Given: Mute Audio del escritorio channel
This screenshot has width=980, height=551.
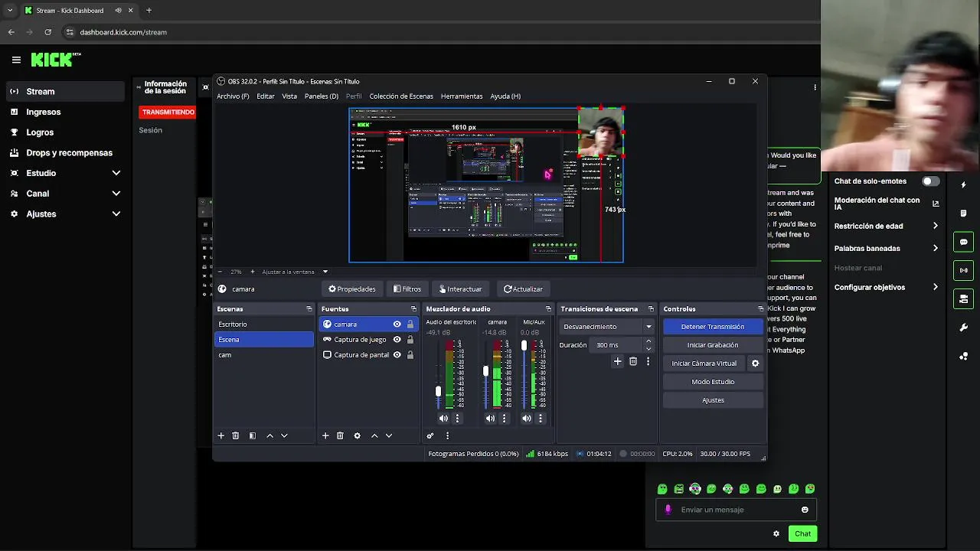Looking at the screenshot, I should [x=443, y=419].
